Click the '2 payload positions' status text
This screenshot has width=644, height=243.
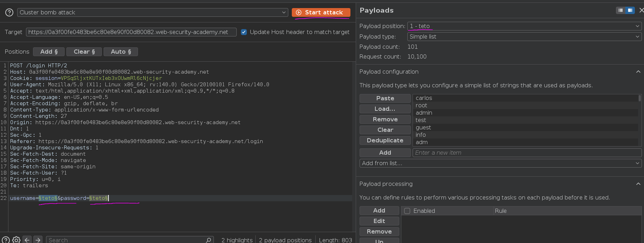tap(285, 240)
